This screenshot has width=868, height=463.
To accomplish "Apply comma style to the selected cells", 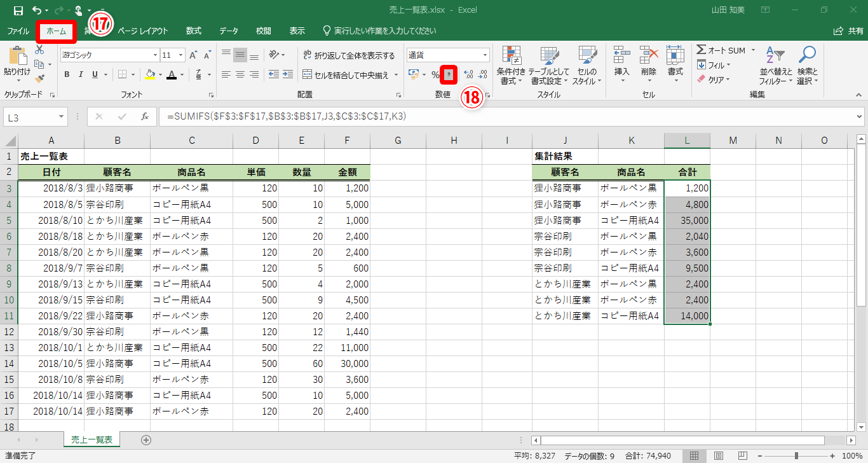I will [449, 75].
